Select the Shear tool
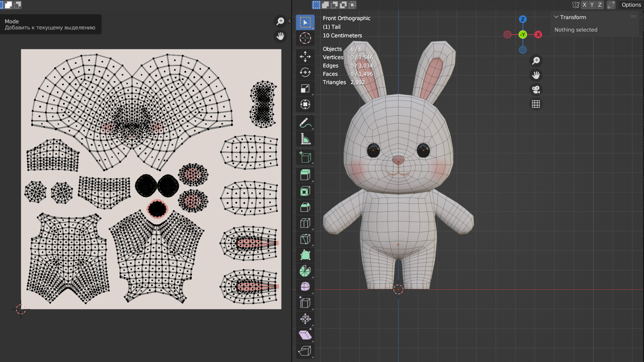 click(305, 335)
